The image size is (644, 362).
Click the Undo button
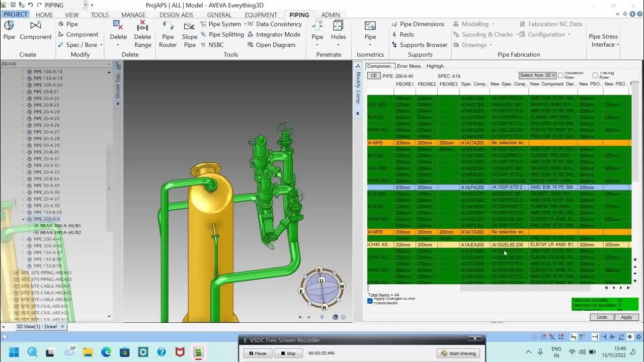point(602,317)
